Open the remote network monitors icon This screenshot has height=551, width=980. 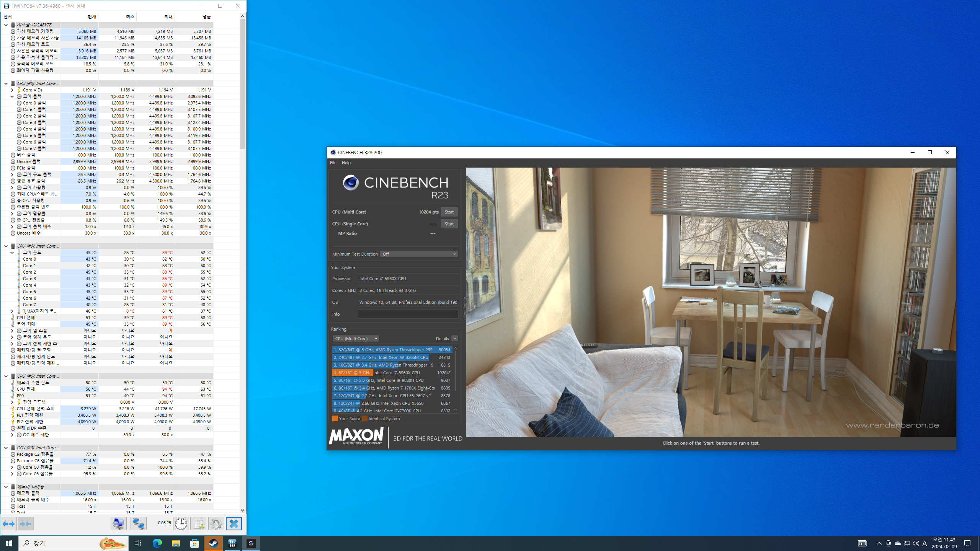coord(138,524)
